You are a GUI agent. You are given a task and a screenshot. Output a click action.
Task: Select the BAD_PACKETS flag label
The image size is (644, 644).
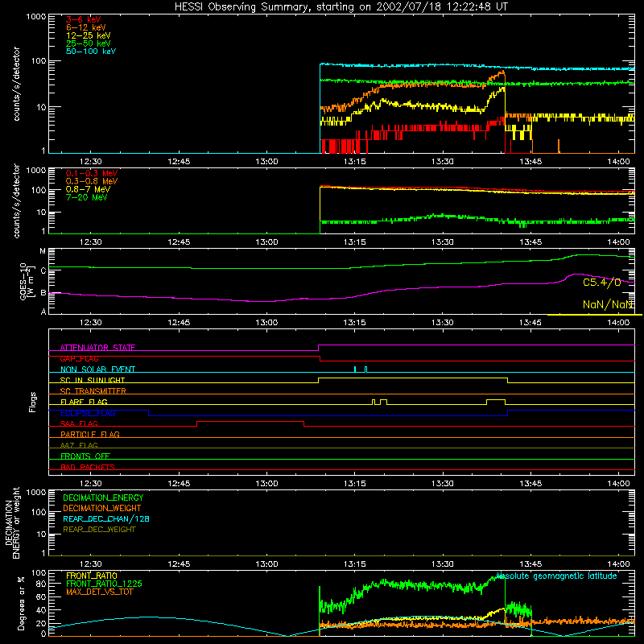(x=88, y=467)
